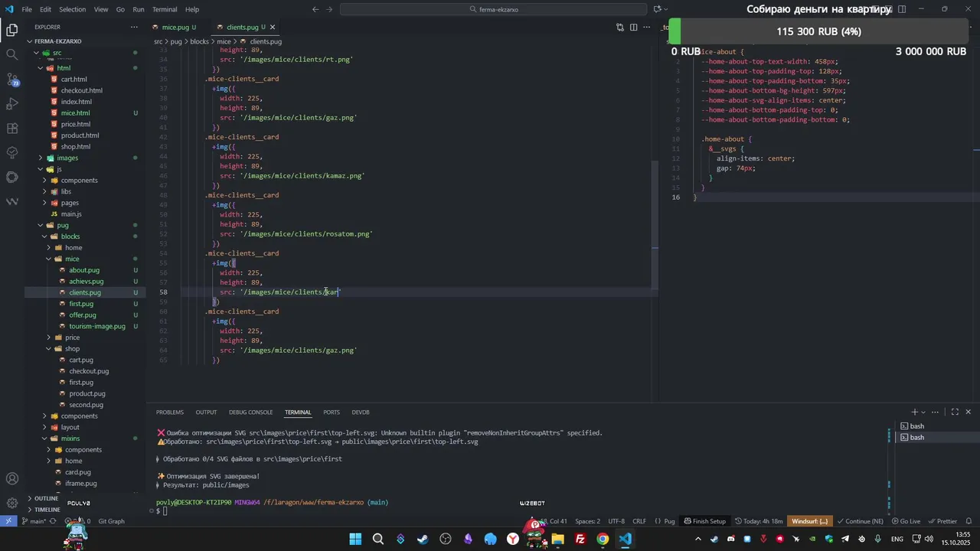Open the remote window indicator
Viewport: 980px width, 551px height.
(8, 521)
